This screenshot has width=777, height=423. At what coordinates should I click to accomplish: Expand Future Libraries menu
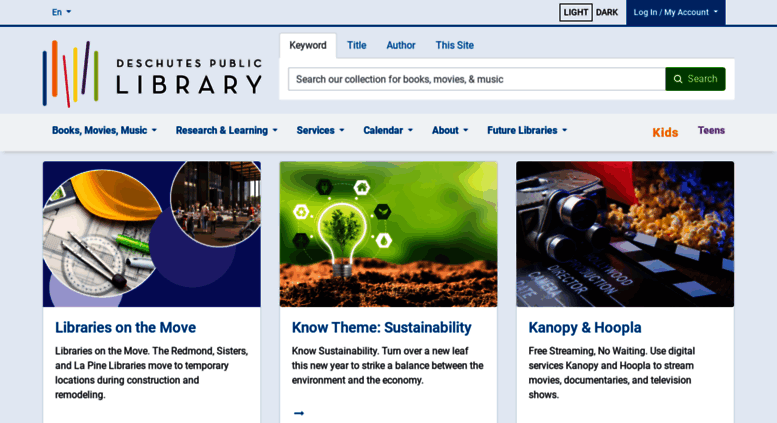[527, 130]
